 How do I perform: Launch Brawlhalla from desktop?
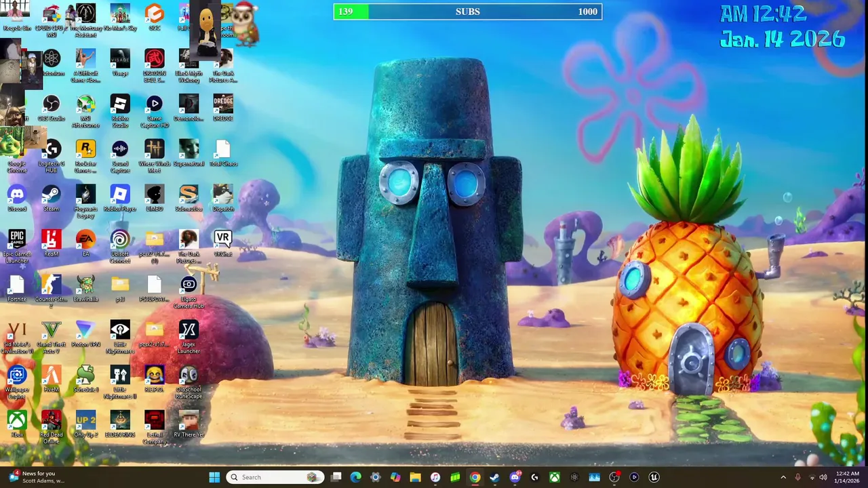(85, 288)
